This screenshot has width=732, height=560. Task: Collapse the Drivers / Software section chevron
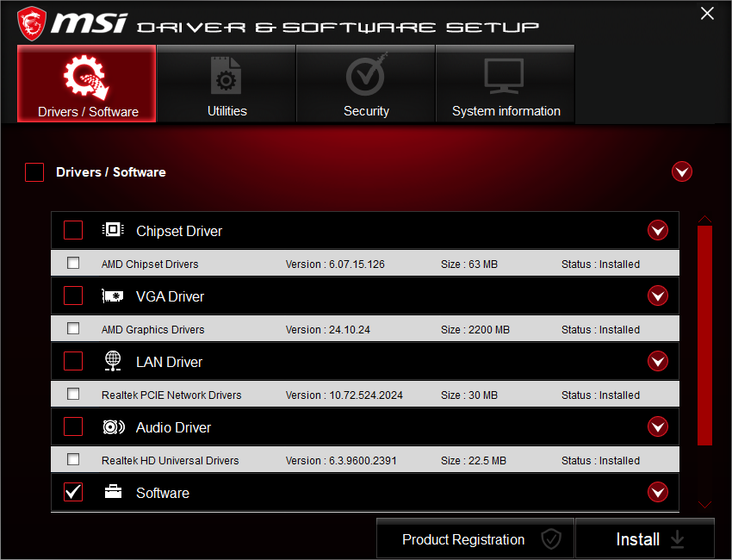click(682, 171)
